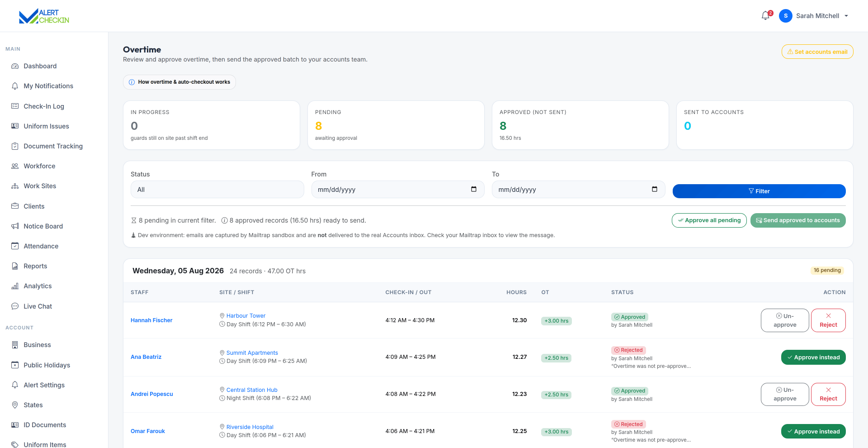The width and height of the screenshot is (868, 448).
Task: Click the Alert Settings bell icon
Action: coord(15,385)
